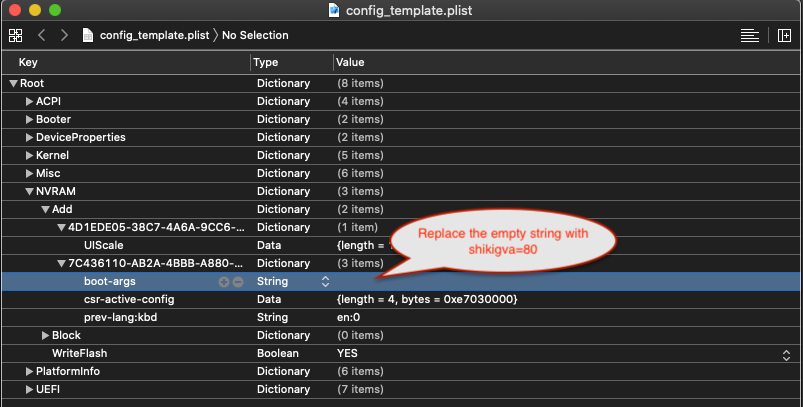Click the Data type of csr-active-config
Image resolution: width=803 pixels, height=407 pixels.
point(269,299)
